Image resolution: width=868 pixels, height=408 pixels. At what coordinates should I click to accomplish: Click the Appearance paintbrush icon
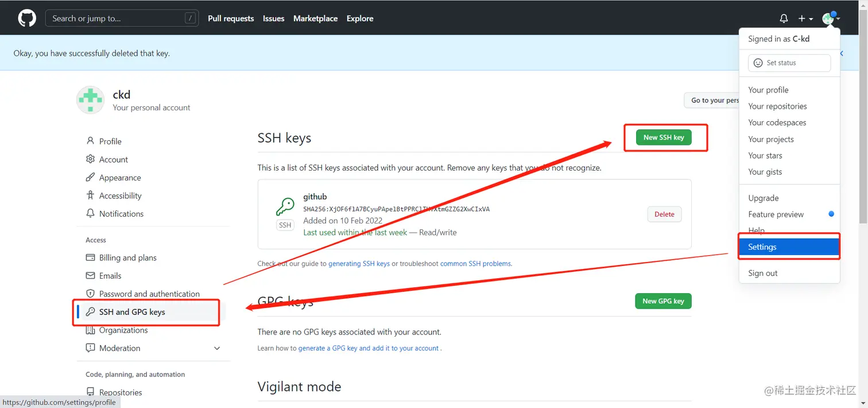pyautogui.click(x=90, y=177)
